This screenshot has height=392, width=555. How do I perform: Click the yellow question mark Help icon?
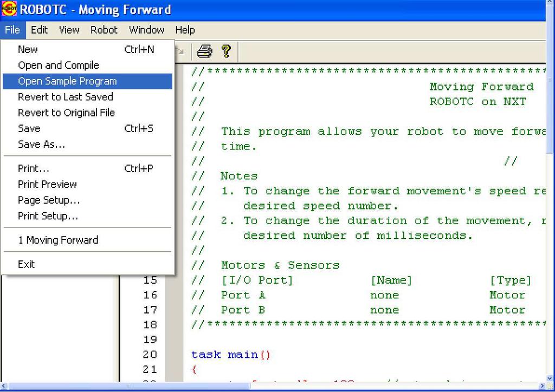[226, 51]
